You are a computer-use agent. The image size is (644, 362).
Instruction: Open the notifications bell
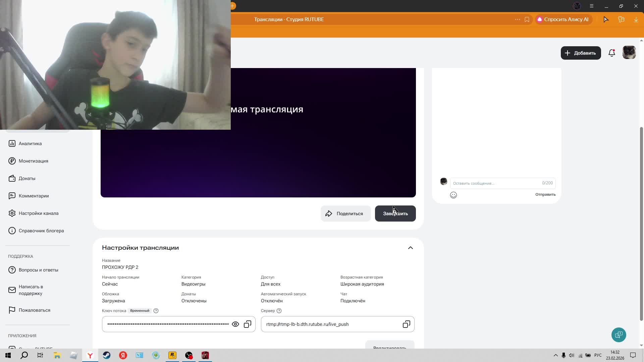pyautogui.click(x=611, y=53)
